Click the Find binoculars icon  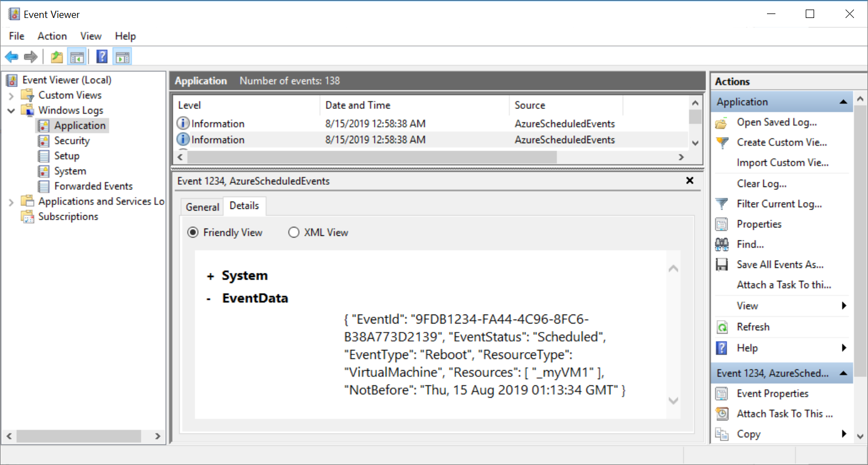722,244
